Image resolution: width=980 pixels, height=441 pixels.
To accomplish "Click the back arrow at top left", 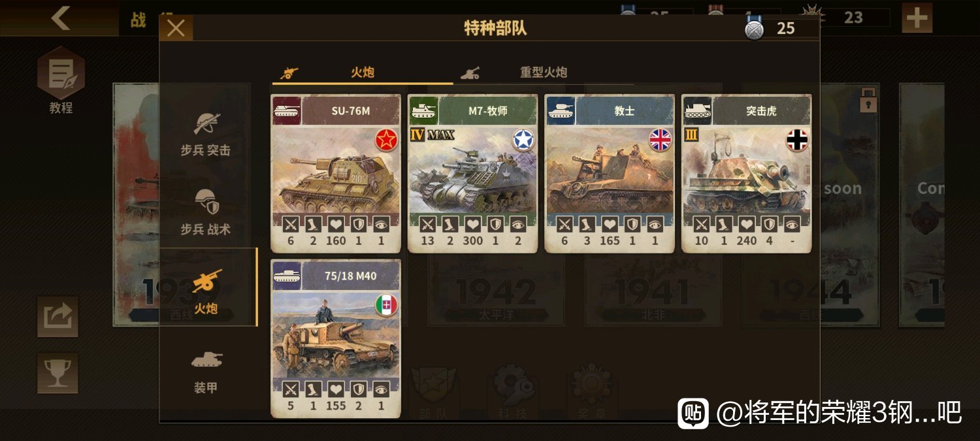I will [x=60, y=18].
